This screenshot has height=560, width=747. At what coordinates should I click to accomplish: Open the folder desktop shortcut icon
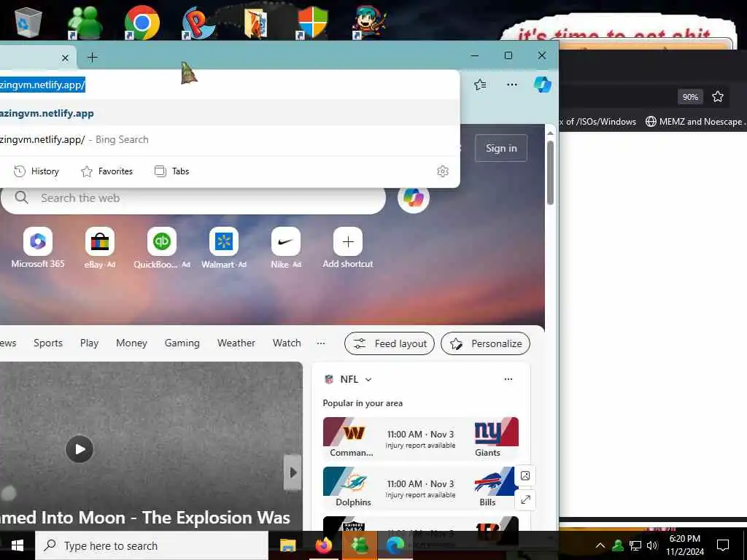point(256,24)
